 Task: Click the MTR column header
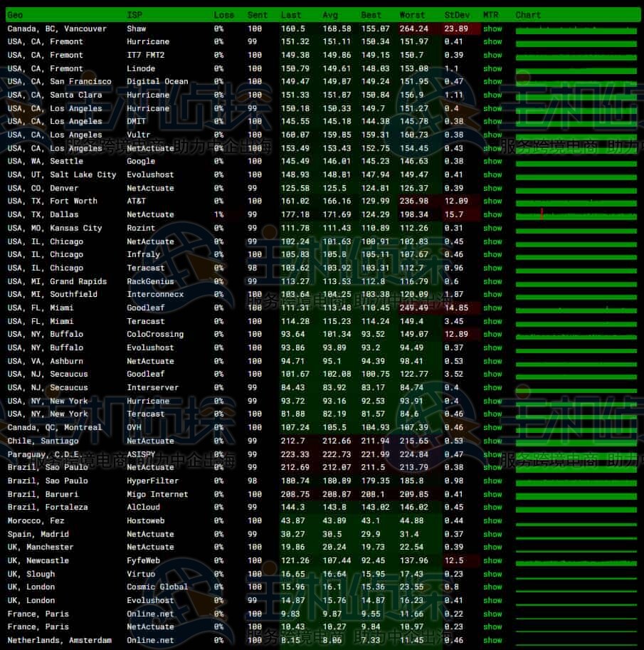coord(491,15)
